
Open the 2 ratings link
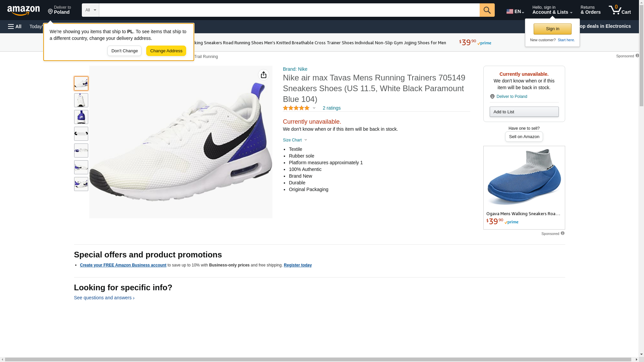331,108
